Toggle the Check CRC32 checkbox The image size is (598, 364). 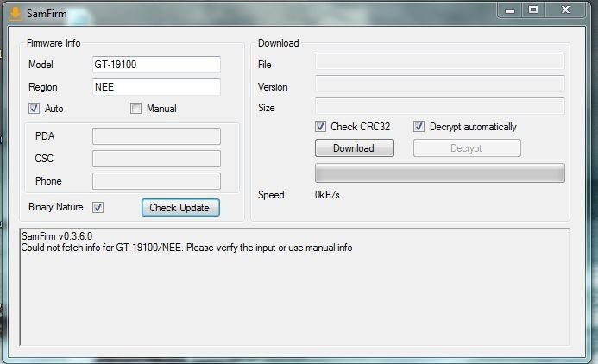click(320, 127)
